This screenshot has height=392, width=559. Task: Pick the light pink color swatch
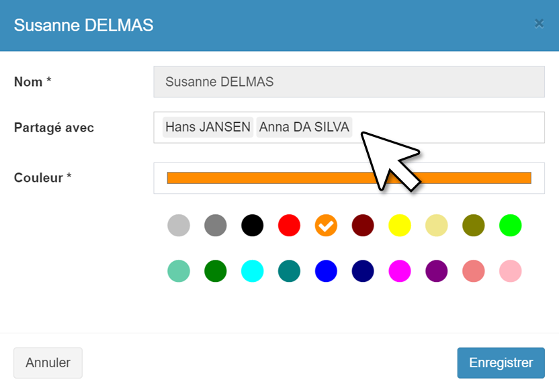511,271
